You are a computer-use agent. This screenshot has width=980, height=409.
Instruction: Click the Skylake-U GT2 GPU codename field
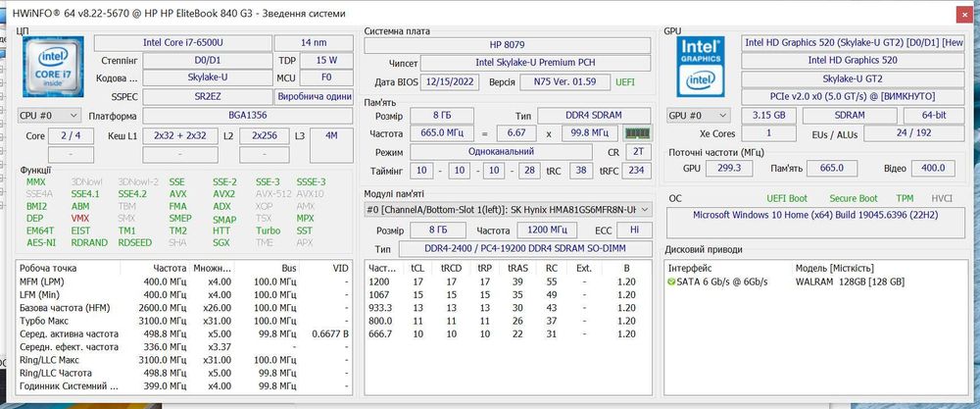(x=853, y=78)
